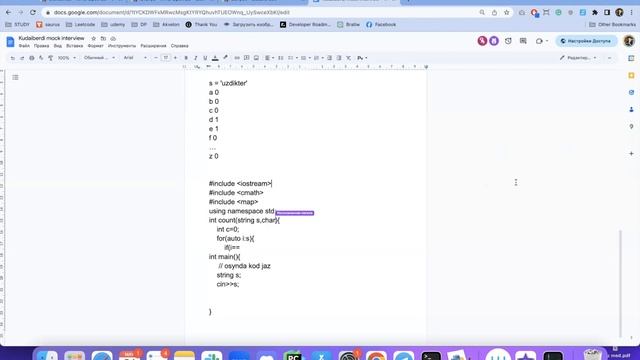Open the Вставка menu
Image resolution: width=640 pixels, height=360 pixels.
click(x=75, y=46)
